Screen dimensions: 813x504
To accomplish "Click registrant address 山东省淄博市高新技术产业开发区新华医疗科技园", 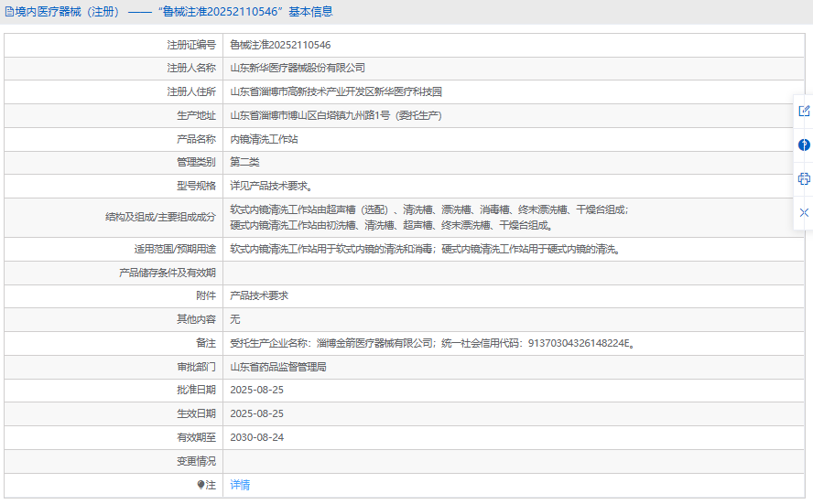I will coord(336,91).
